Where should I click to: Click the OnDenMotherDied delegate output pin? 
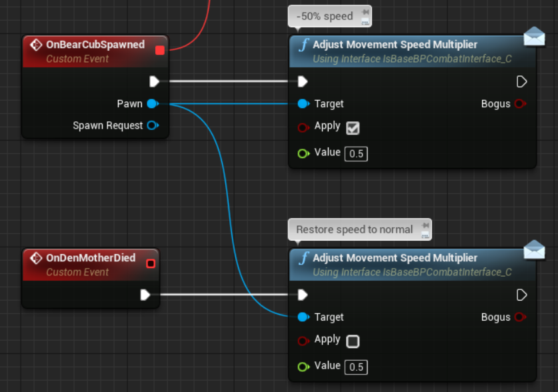[x=151, y=263]
